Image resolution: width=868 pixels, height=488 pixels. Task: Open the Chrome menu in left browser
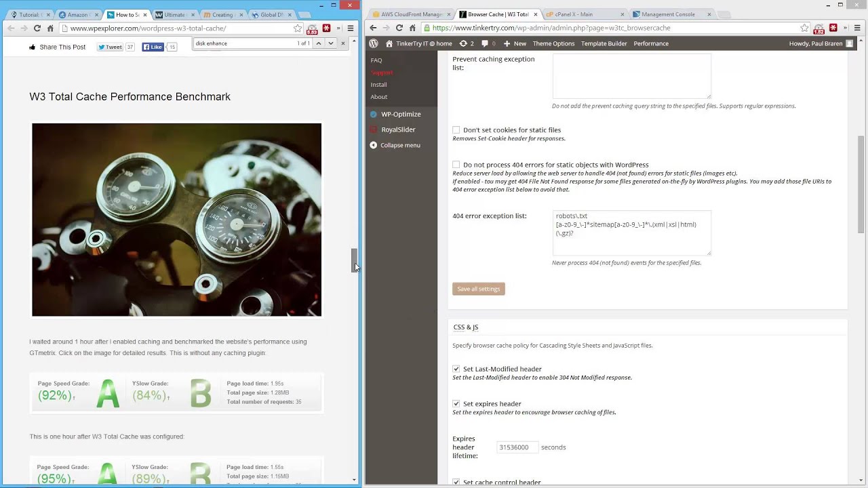[x=351, y=28]
